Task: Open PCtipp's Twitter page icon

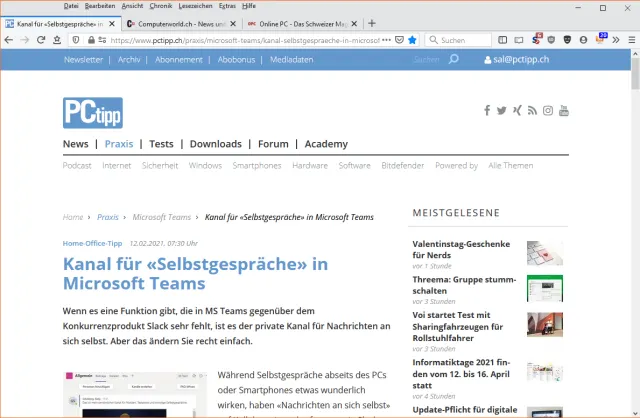Action: tap(502, 110)
